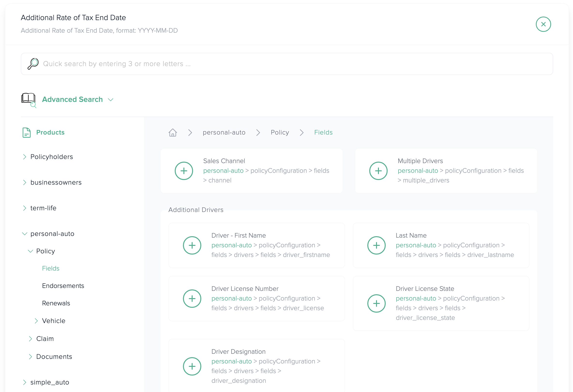The width and height of the screenshot is (573, 392).
Task: Add the Driver License Number field
Action: [x=192, y=299]
